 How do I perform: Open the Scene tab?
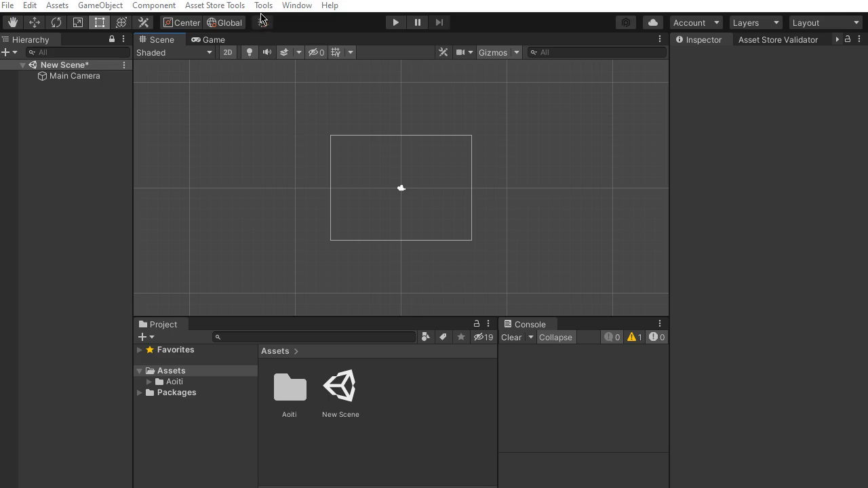pos(157,39)
